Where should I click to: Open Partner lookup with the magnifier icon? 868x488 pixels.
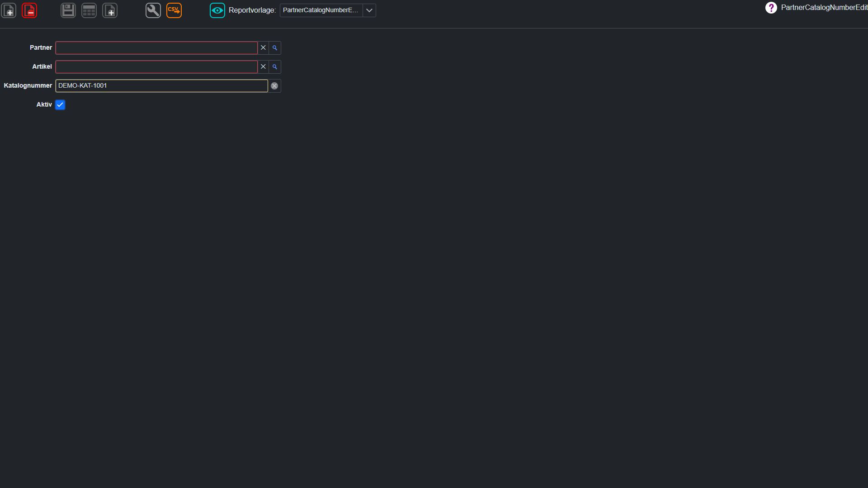275,48
